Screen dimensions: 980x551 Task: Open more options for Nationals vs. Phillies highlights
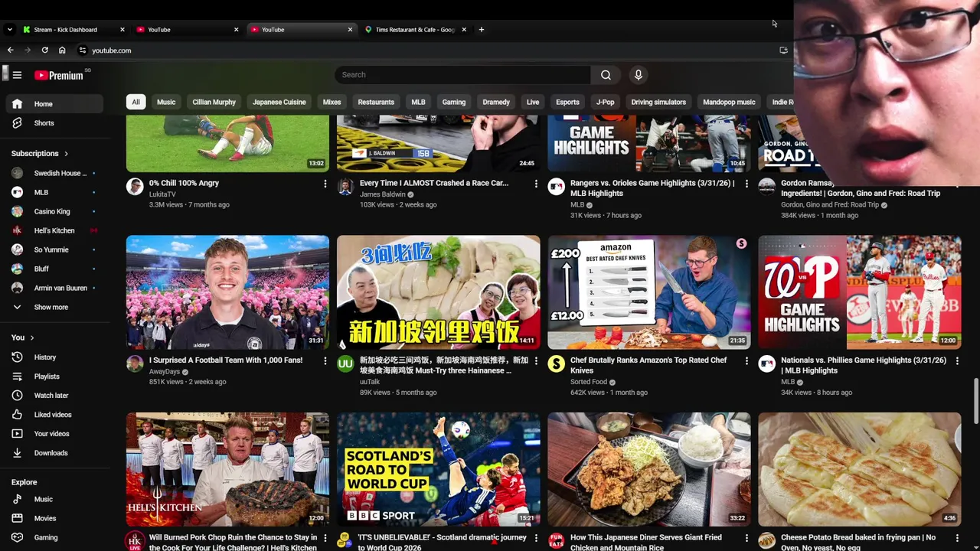957,360
